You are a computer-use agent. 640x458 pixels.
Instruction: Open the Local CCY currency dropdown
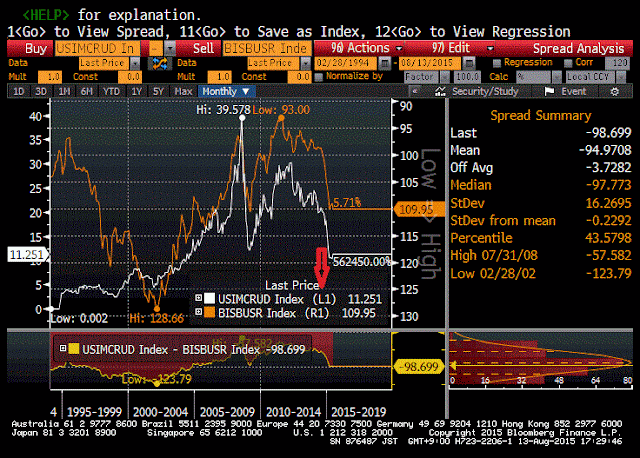(620, 77)
